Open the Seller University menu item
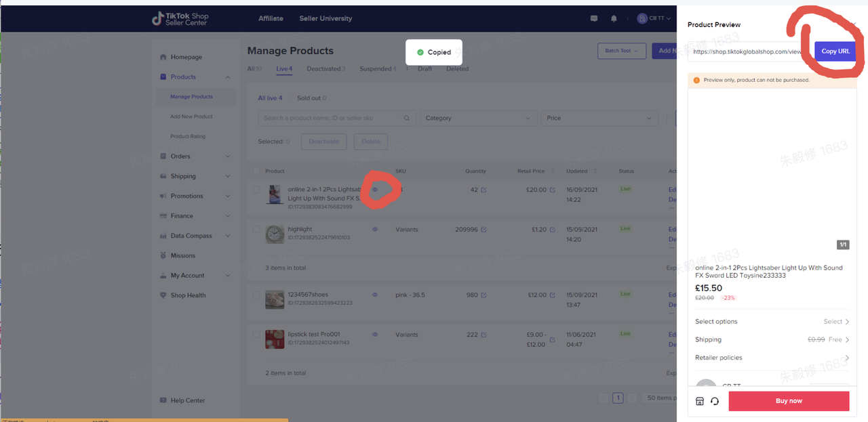 coord(325,18)
